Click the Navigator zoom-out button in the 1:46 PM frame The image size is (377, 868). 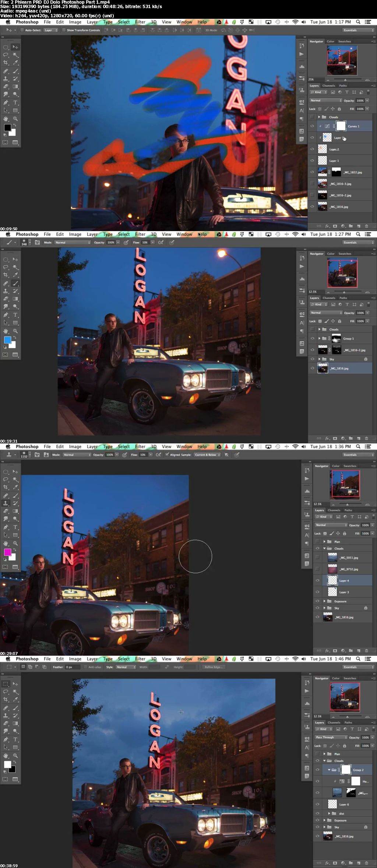[x=333, y=717]
